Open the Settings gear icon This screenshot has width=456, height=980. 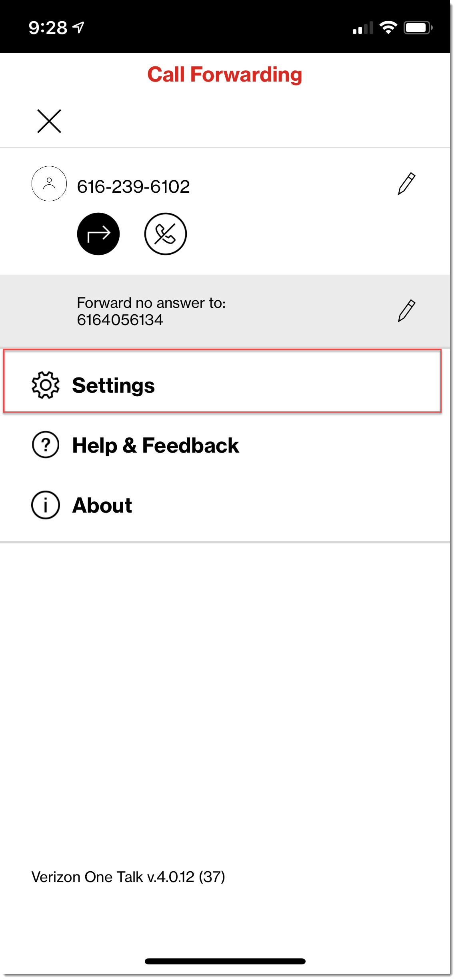pyautogui.click(x=45, y=386)
